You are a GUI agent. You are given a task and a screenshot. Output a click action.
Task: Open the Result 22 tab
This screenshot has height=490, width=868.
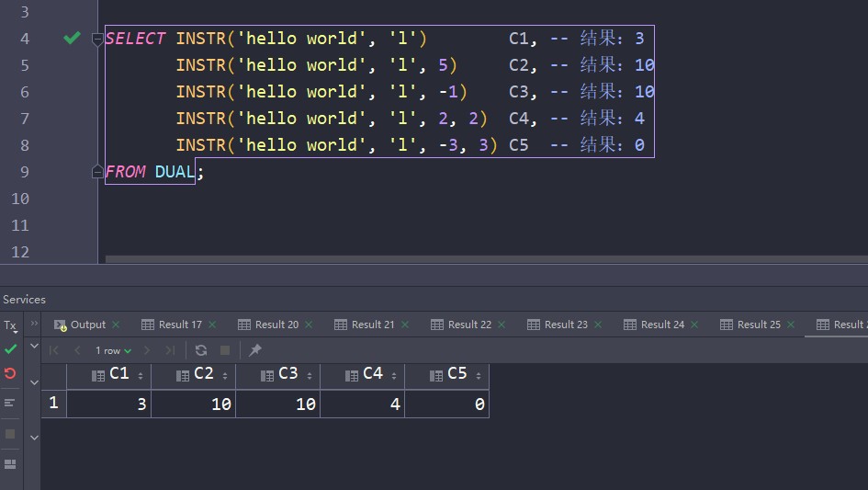[x=468, y=325]
